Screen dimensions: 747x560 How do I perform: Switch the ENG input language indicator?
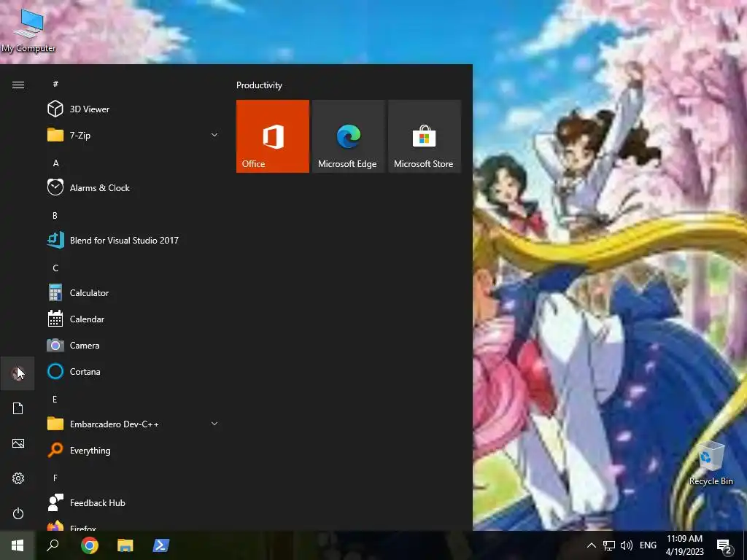[x=648, y=545]
